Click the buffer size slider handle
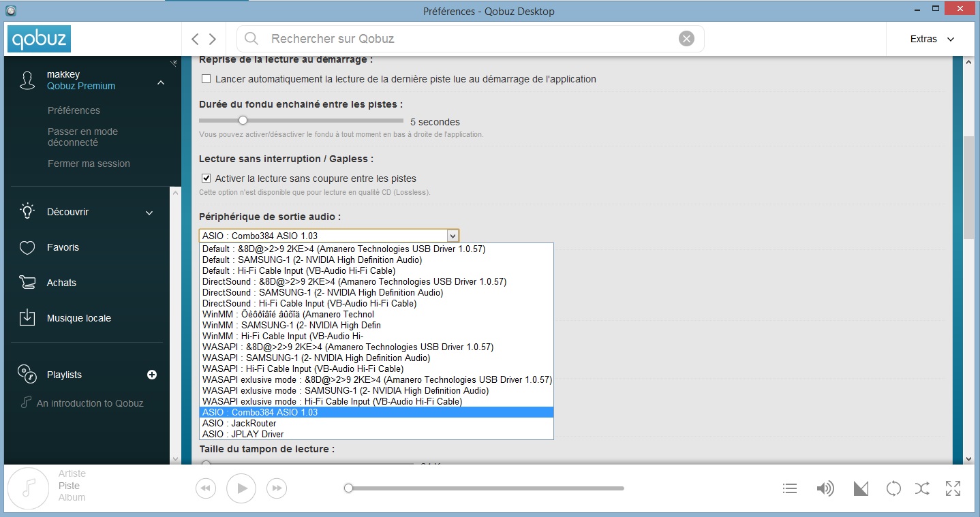Screen dimensions: 980x517 pyautogui.click(x=206, y=463)
